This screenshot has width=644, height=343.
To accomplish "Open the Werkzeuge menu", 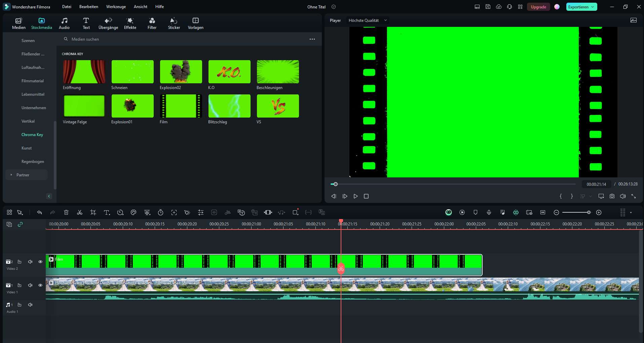I will pos(116,7).
